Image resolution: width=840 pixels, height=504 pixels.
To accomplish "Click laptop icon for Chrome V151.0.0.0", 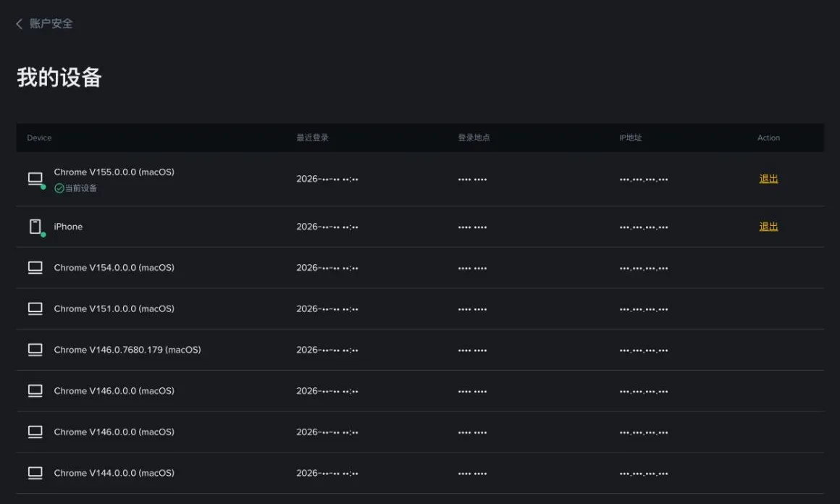I will [35, 308].
